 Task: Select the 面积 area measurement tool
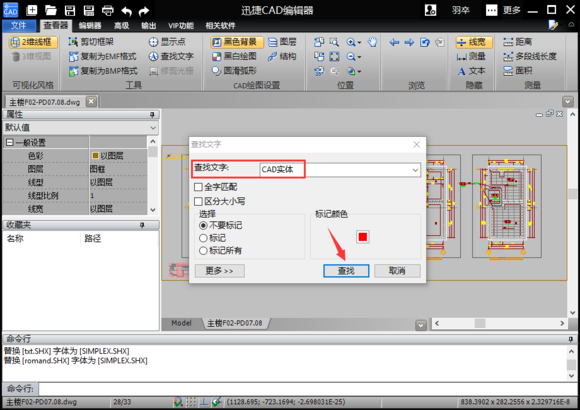[517, 70]
